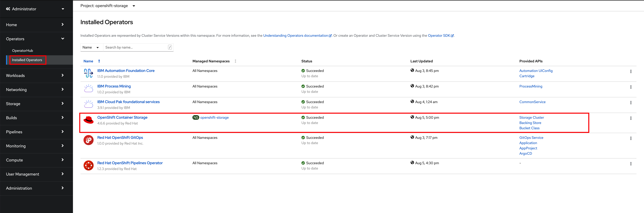Open the Backing Store API link
The height and width of the screenshot is (213, 644).
click(x=530, y=123)
